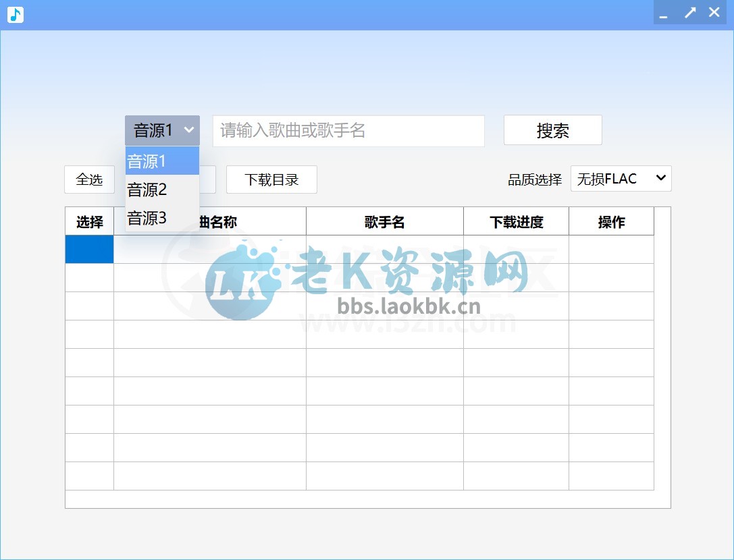The width and height of the screenshot is (734, 560).
Task: Click the 选择 column header
Action: click(x=89, y=221)
